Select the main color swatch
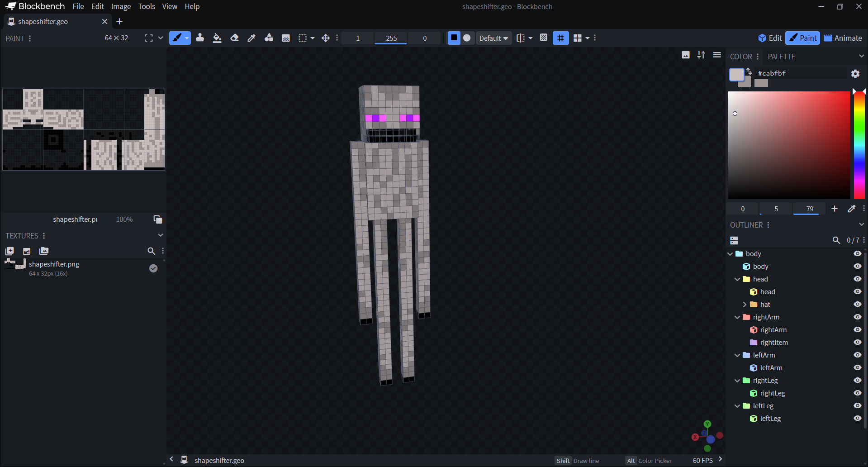Viewport: 868px width, 467px height. click(x=737, y=75)
